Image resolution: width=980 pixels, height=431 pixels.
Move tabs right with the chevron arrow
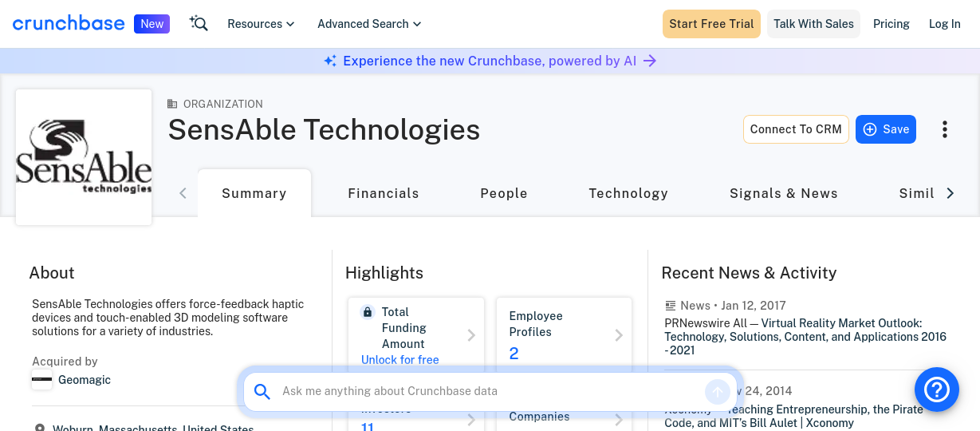(950, 193)
